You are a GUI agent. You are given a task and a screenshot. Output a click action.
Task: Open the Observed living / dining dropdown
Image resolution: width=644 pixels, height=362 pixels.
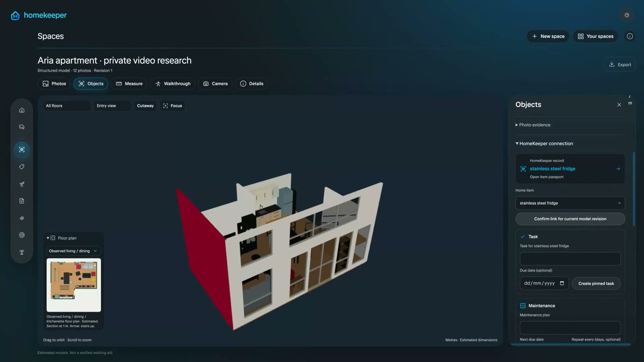[x=73, y=251]
